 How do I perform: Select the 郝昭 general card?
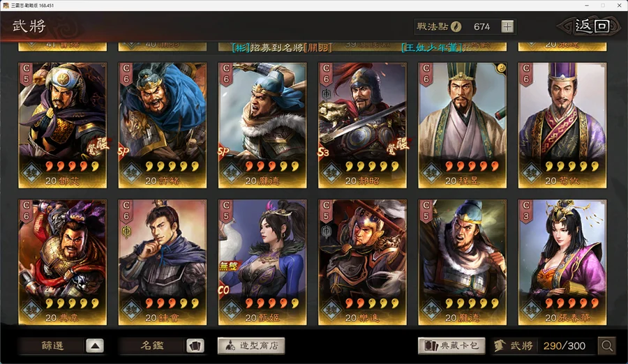362,126
